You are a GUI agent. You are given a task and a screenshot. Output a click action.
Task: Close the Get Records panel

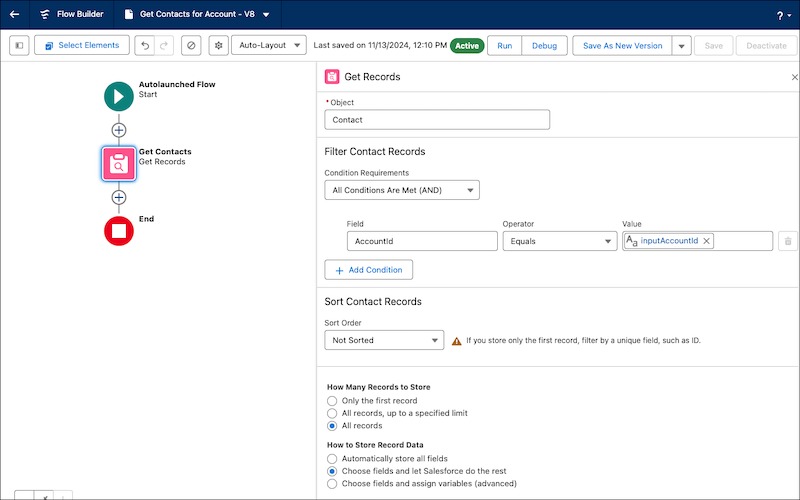point(794,77)
